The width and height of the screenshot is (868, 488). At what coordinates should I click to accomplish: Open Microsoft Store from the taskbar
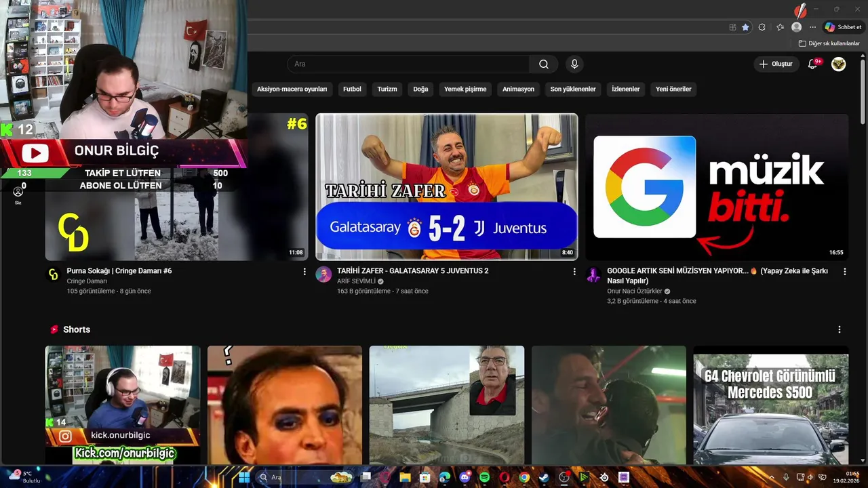tap(425, 477)
